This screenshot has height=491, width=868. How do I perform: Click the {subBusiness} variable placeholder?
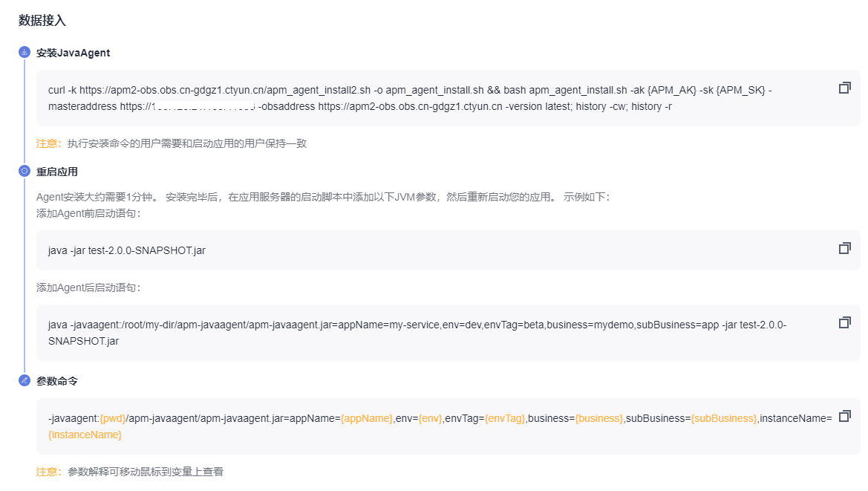pos(723,418)
